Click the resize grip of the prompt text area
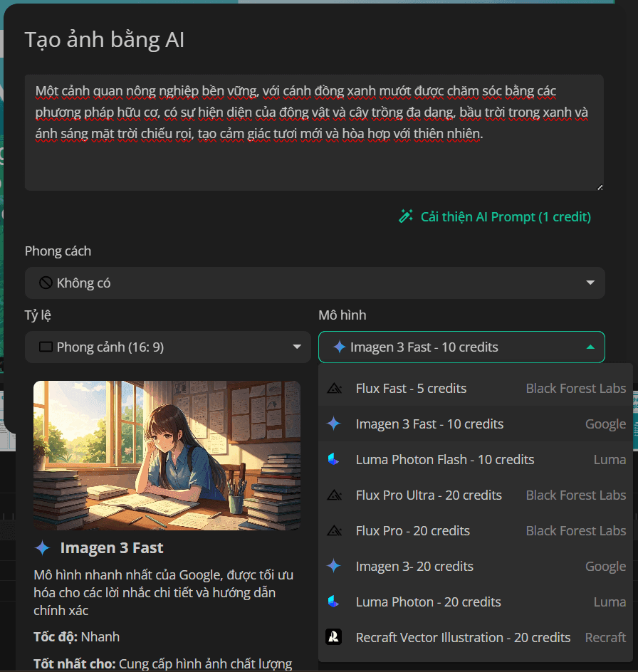This screenshot has height=672, width=638. pyautogui.click(x=600, y=187)
